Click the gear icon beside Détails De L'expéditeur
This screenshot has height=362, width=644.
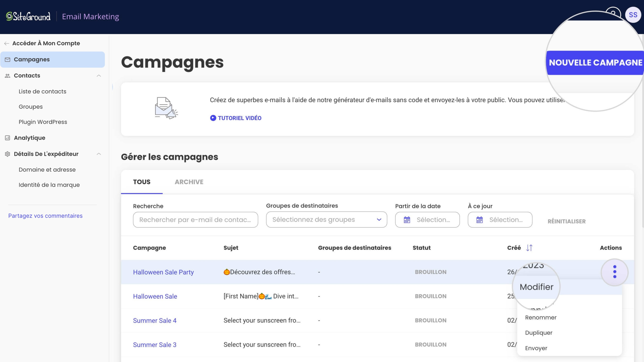[x=8, y=154]
